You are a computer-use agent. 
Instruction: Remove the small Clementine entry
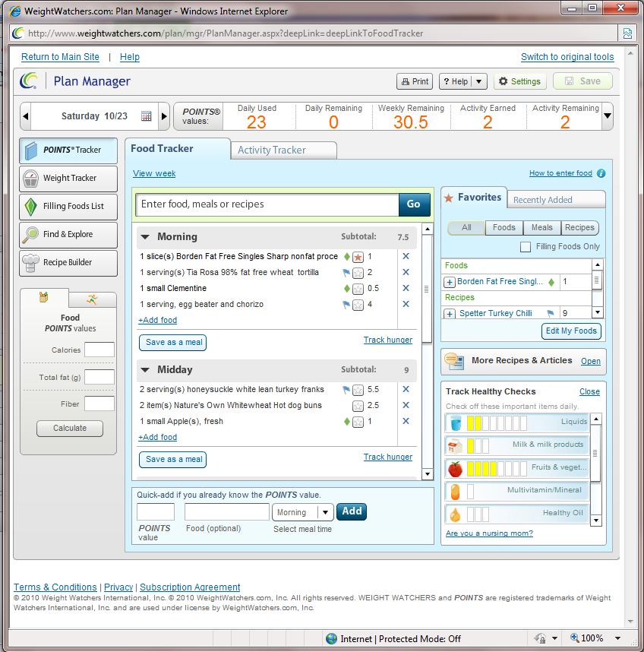[406, 288]
